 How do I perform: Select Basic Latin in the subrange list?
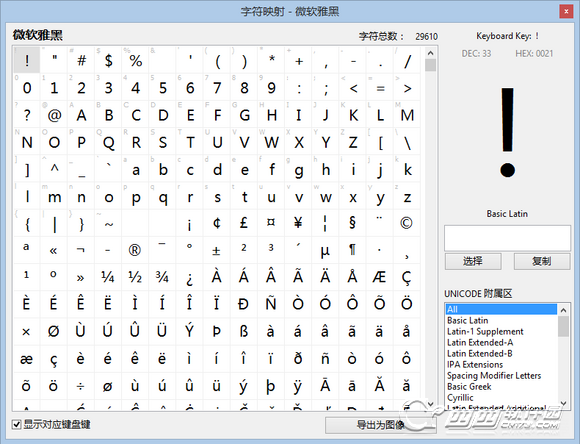tap(501, 320)
